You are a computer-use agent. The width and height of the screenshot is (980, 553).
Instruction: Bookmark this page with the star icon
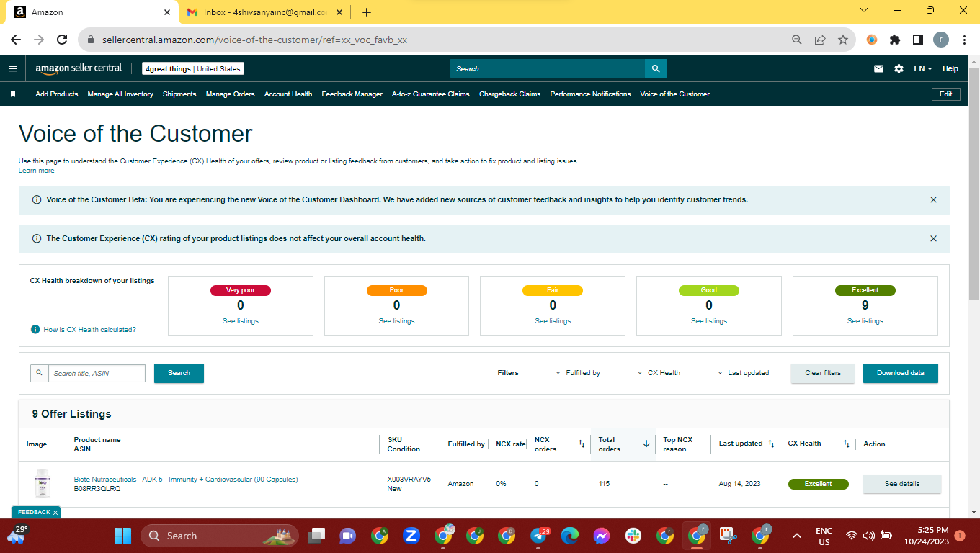pos(843,40)
